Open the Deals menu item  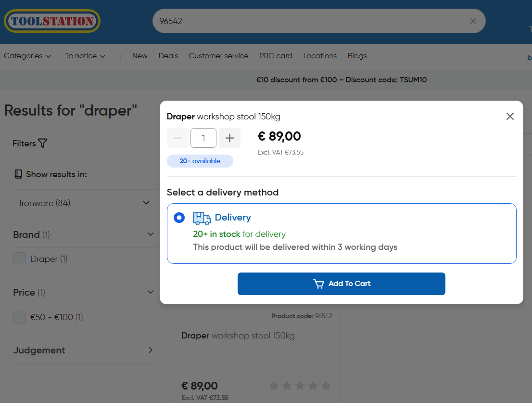coord(168,56)
